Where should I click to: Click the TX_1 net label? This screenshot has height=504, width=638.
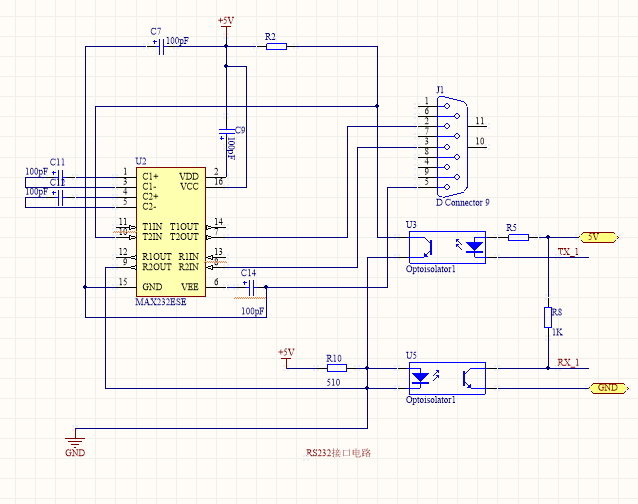point(567,251)
